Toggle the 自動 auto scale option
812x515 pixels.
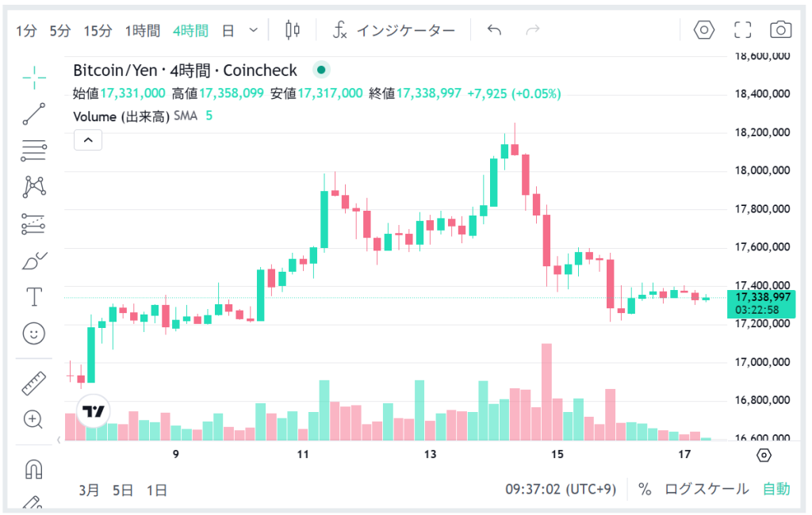click(776, 489)
